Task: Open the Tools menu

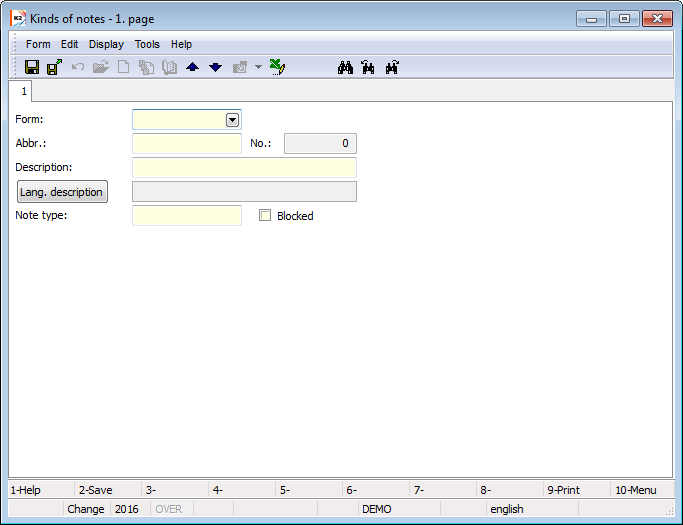Action: tap(147, 44)
